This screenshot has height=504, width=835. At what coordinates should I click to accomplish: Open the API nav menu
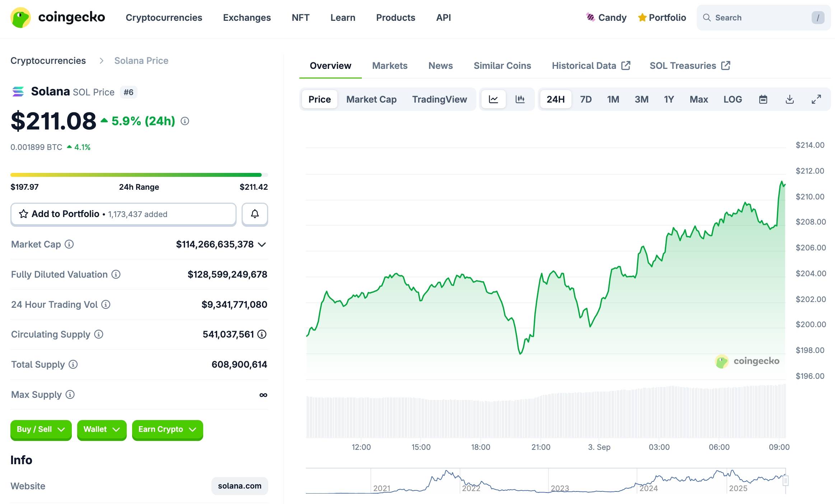tap(444, 18)
